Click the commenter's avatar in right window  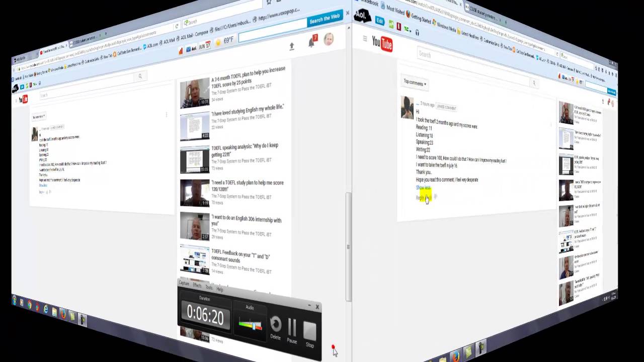[407, 108]
